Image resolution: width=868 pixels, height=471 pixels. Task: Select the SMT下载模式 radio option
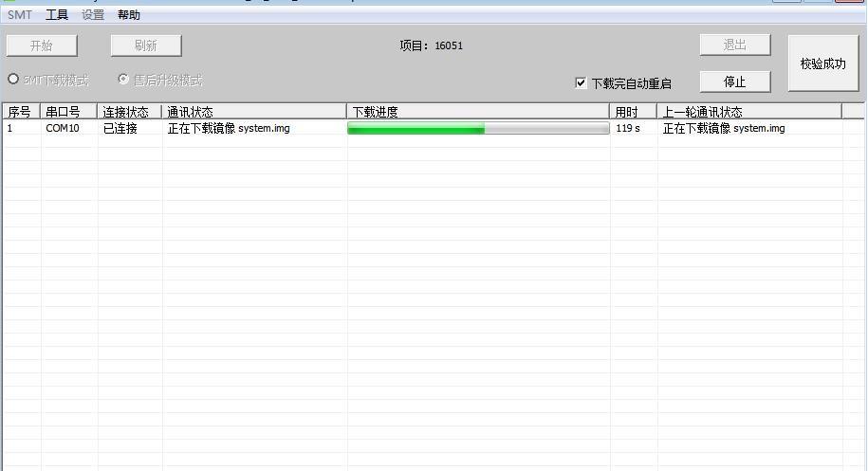coord(13,80)
